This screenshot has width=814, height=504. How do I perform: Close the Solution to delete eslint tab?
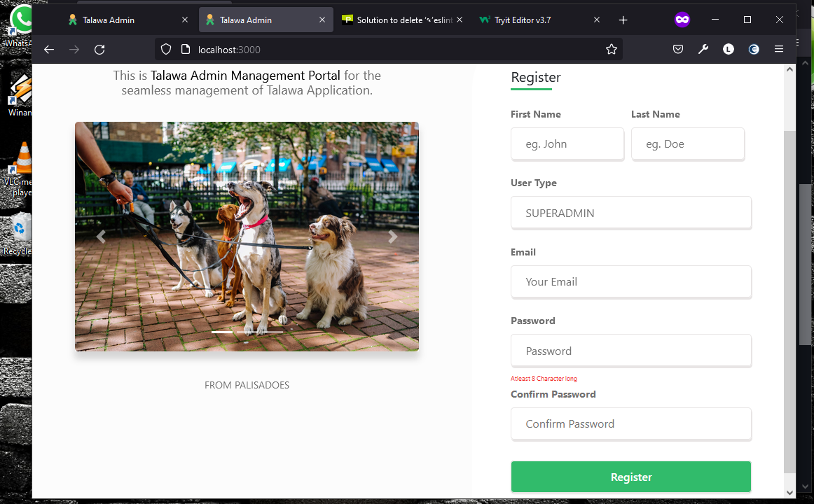click(460, 20)
